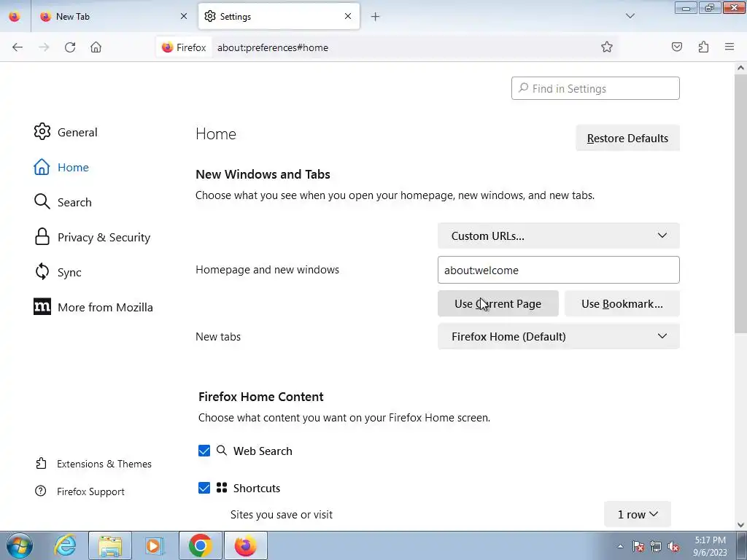The image size is (747, 560).
Task: Open the General settings category
Action: [66, 132]
